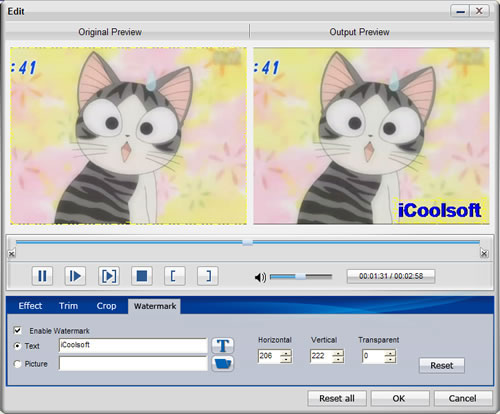500x414 pixels.
Task: Click the Reset all button
Action: 337,398
